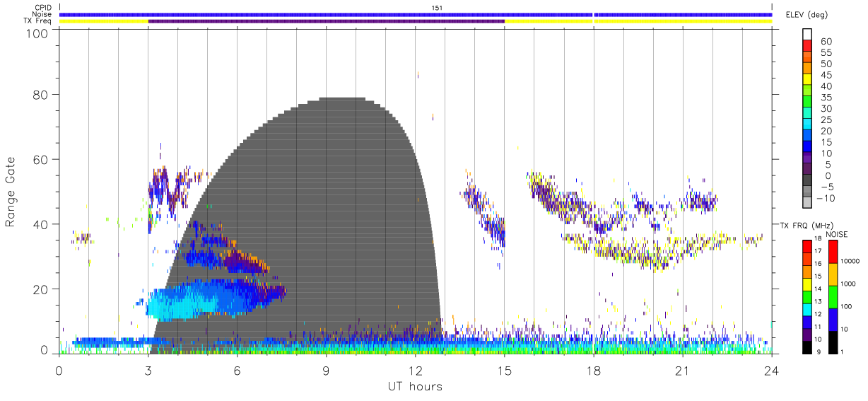Select the purple segment of the TX Freq bar

tap(327, 21)
